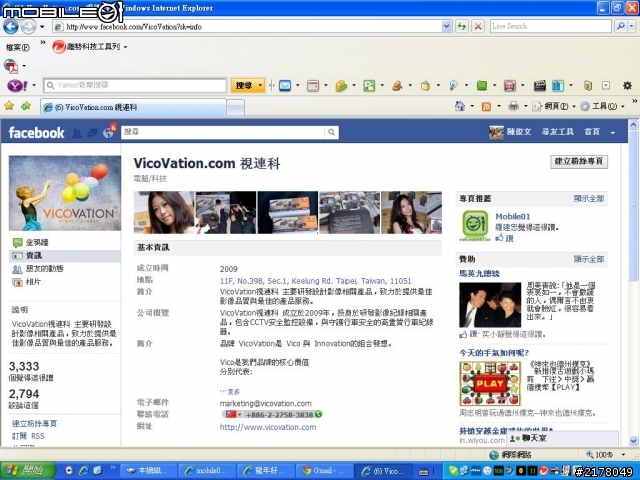Screen dimensions: 640x480
Task: Click the RSS feeds icon
Action: click(486, 107)
